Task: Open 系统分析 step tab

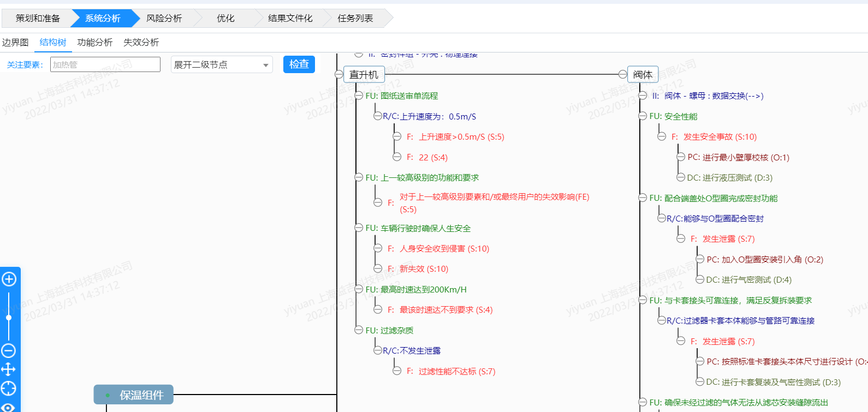Action: [103, 19]
